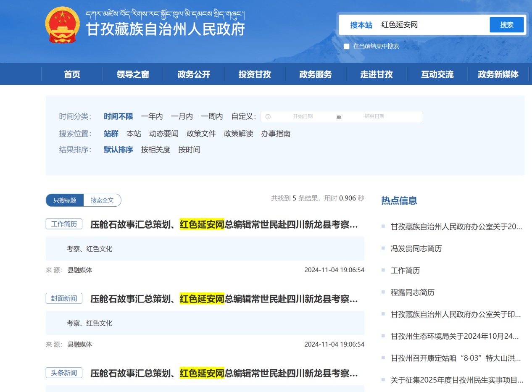532x392 pixels.
Task: Open the 政务新媒体 navigation item
Action: click(x=498, y=74)
